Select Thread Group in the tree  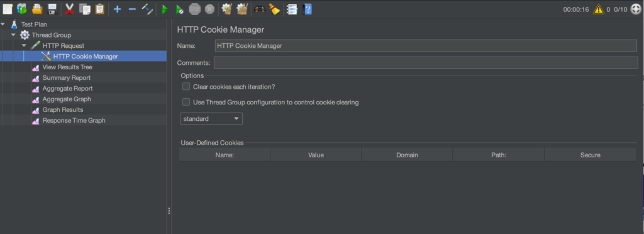coord(52,35)
